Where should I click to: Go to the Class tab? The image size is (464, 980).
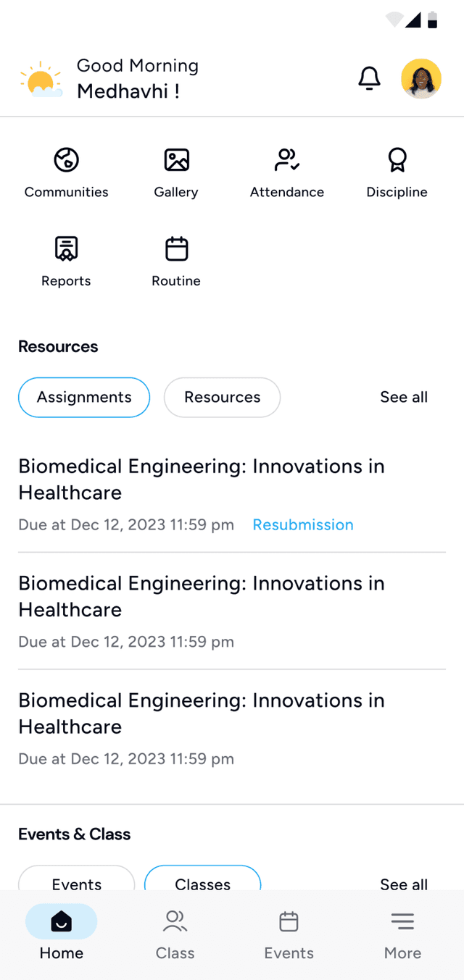point(175,934)
